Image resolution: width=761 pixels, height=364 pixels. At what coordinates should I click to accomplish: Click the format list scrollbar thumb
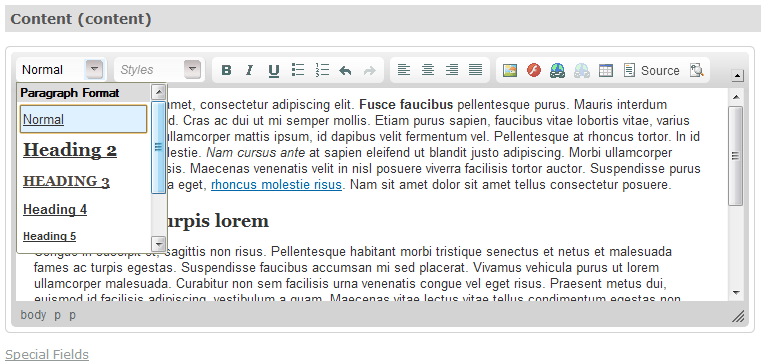(x=158, y=147)
